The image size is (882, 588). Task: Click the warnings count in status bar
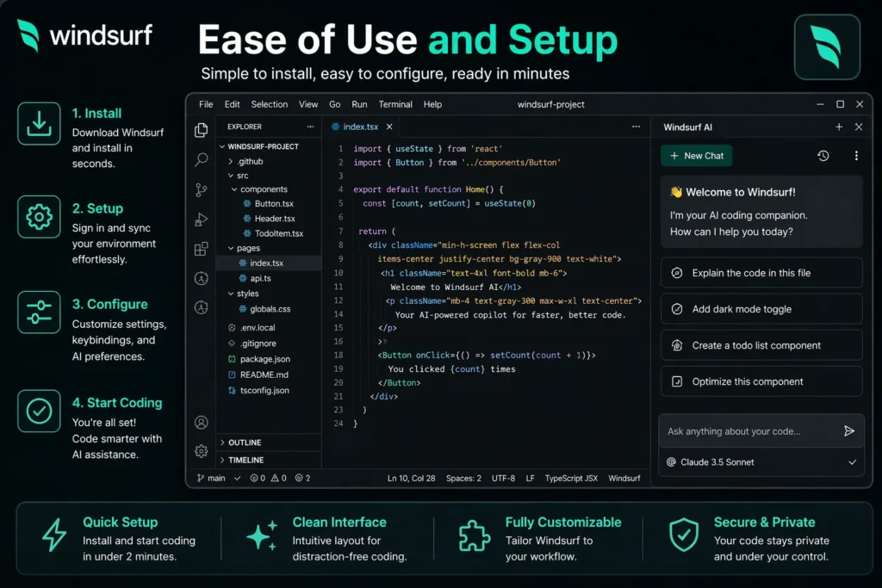tap(279, 479)
